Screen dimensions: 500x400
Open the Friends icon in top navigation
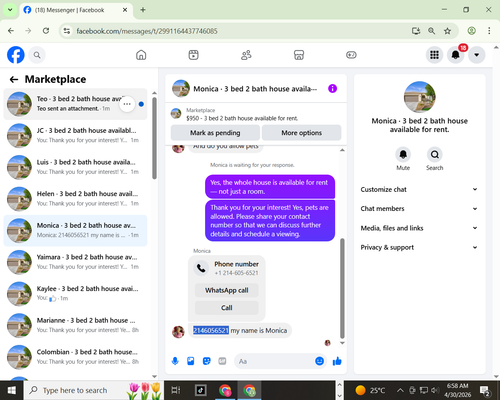coord(246,55)
